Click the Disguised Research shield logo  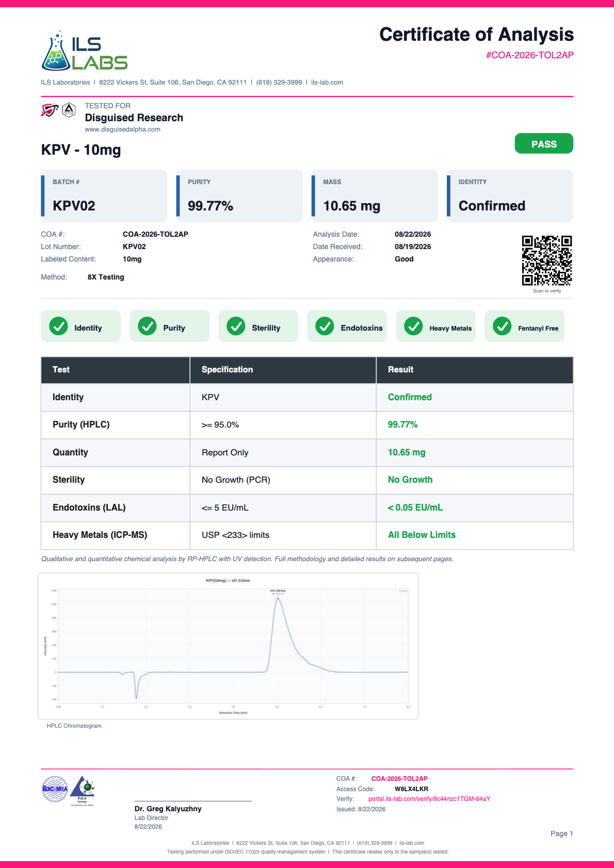pos(50,110)
